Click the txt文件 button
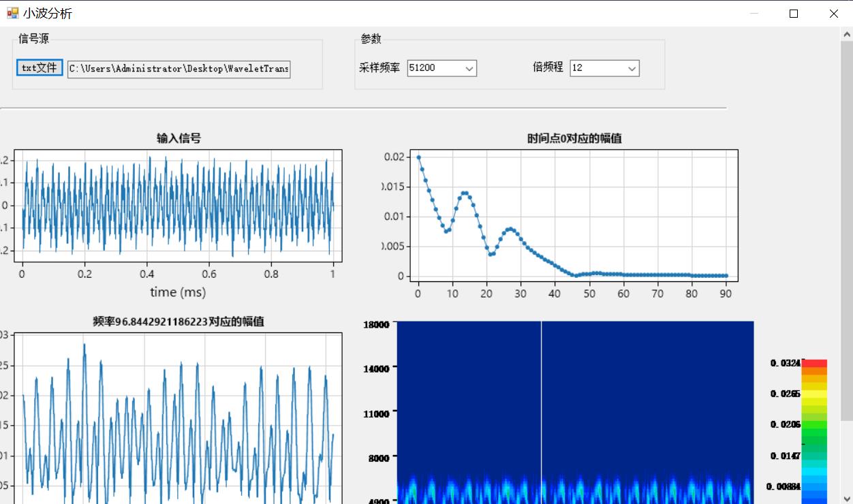The width and height of the screenshot is (853, 504). click(x=40, y=67)
